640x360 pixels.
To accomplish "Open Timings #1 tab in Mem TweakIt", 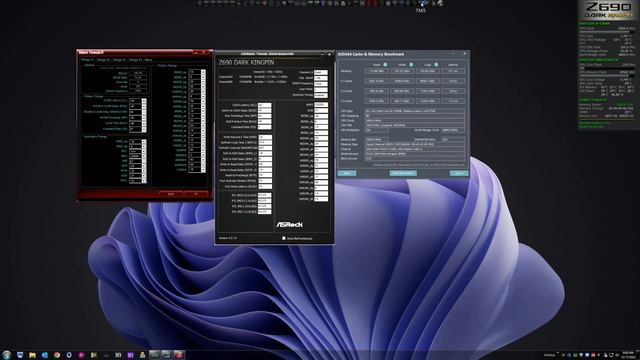I will click(x=87, y=60).
